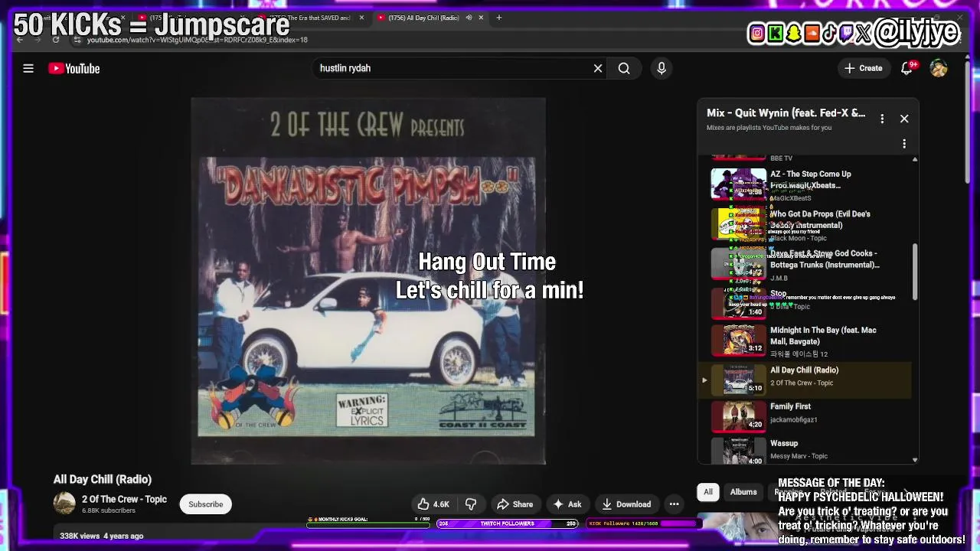Open the secondary three-dot menu in the playlist
Viewport: 980px width, 551px height.
click(904, 143)
